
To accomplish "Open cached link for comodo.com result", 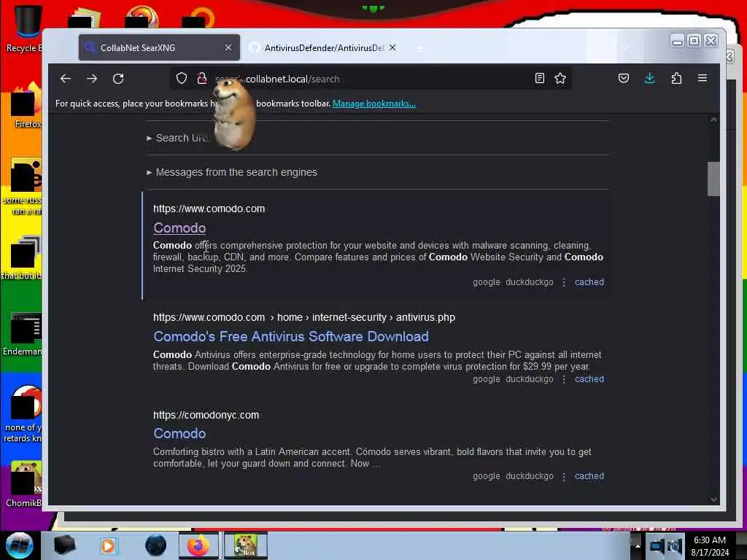I will (589, 282).
